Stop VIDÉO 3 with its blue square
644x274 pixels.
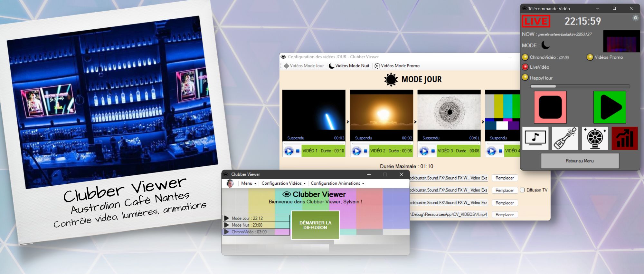(433, 151)
